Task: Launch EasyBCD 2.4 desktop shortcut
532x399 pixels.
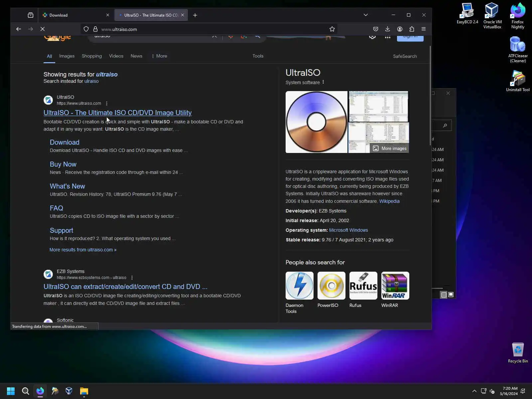Action: pyautogui.click(x=467, y=14)
